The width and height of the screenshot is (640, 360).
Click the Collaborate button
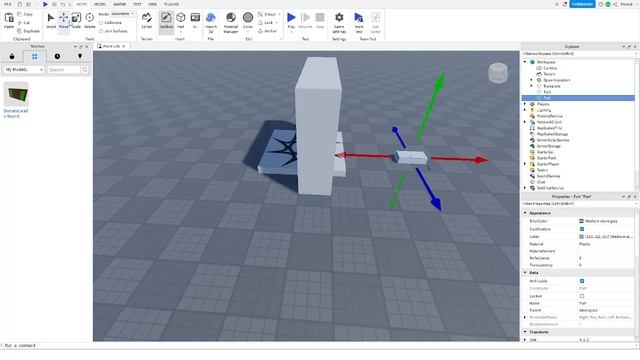click(x=582, y=4)
